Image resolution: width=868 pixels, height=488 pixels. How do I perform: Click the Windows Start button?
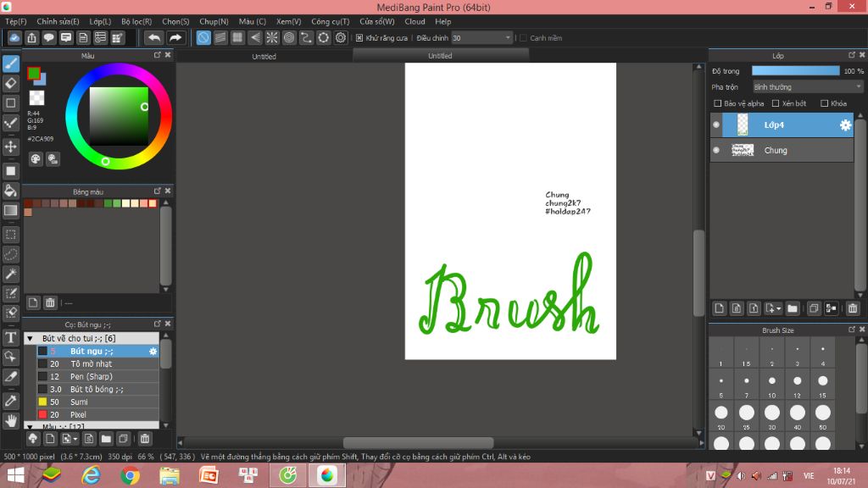(x=15, y=475)
